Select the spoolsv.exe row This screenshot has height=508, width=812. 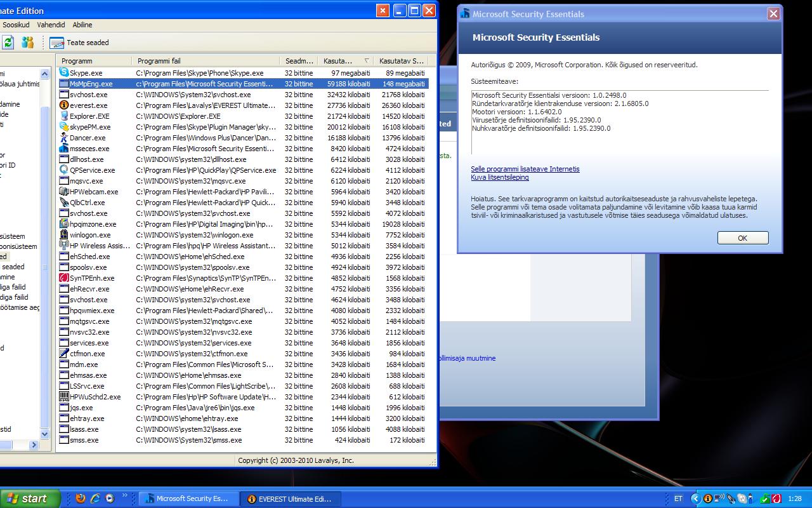243,267
